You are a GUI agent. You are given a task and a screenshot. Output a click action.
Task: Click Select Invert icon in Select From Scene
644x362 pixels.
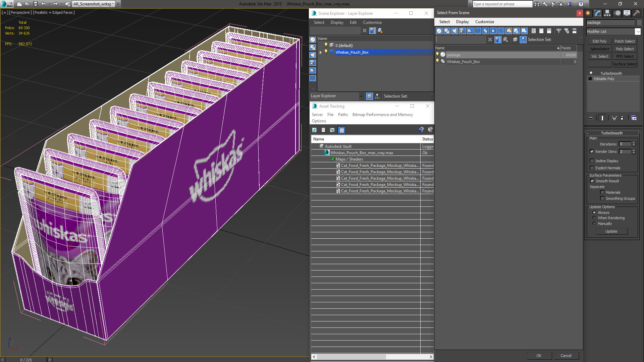549,31
